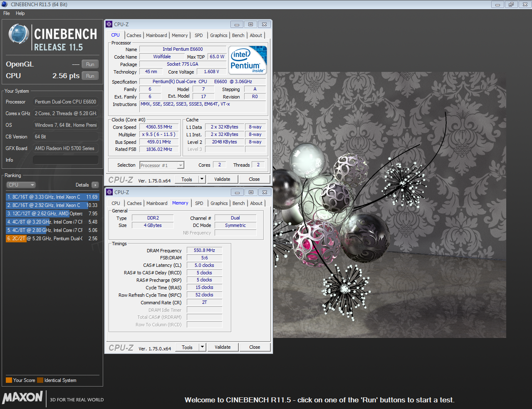Maximize the upper CPU-Z window
The height and width of the screenshot is (409, 532).
250,25
